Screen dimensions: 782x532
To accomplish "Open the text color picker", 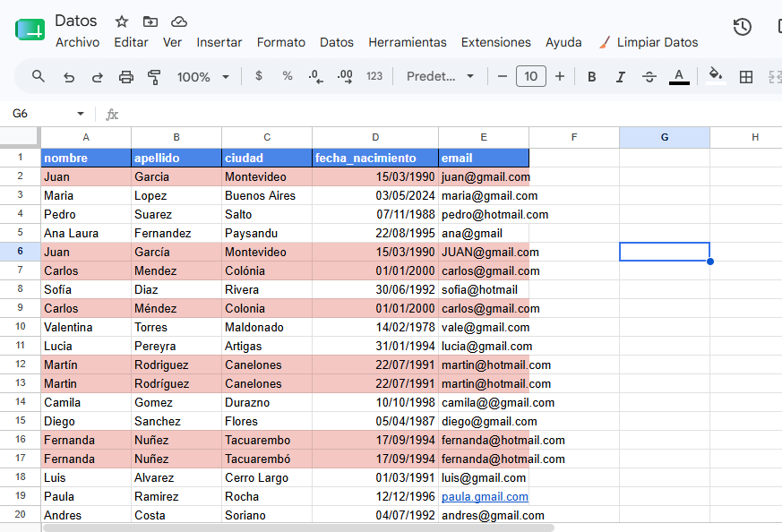I will tap(679, 77).
